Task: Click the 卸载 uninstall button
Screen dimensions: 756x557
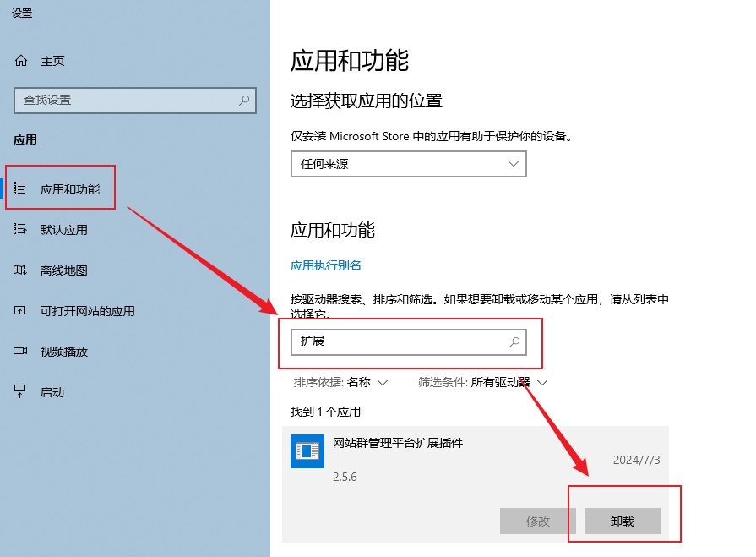Action: (622, 521)
